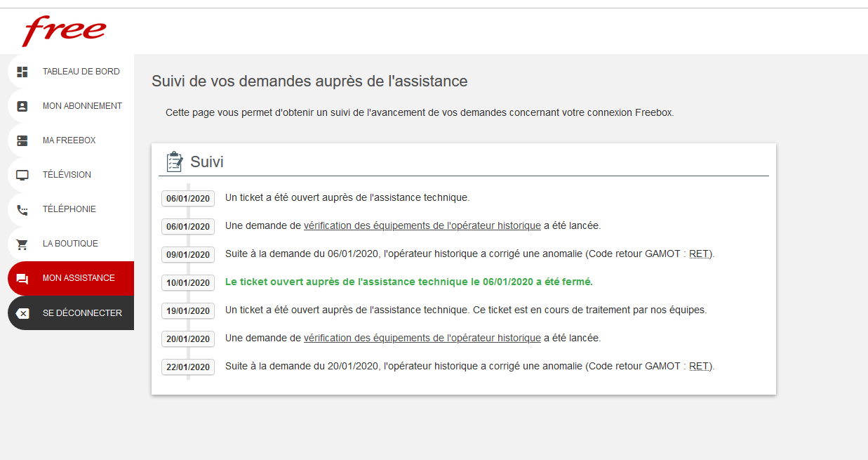Screen dimensions: 868x460
Task: Click the Mon Abonnement account icon
Action: click(22, 106)
